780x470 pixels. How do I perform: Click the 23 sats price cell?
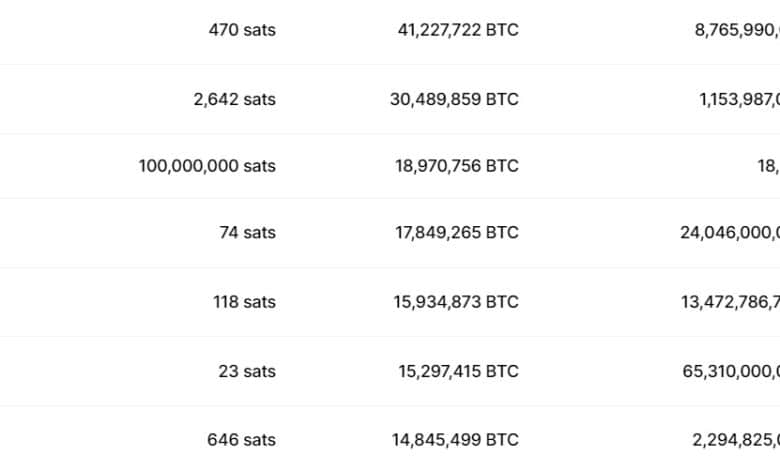pos(247,371)
